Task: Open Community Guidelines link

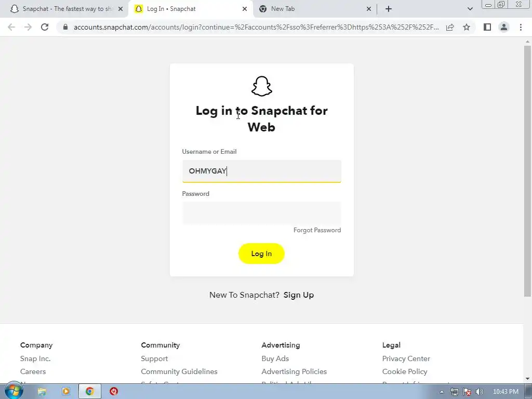Action: pyautogui.click(x=179, y=371)
